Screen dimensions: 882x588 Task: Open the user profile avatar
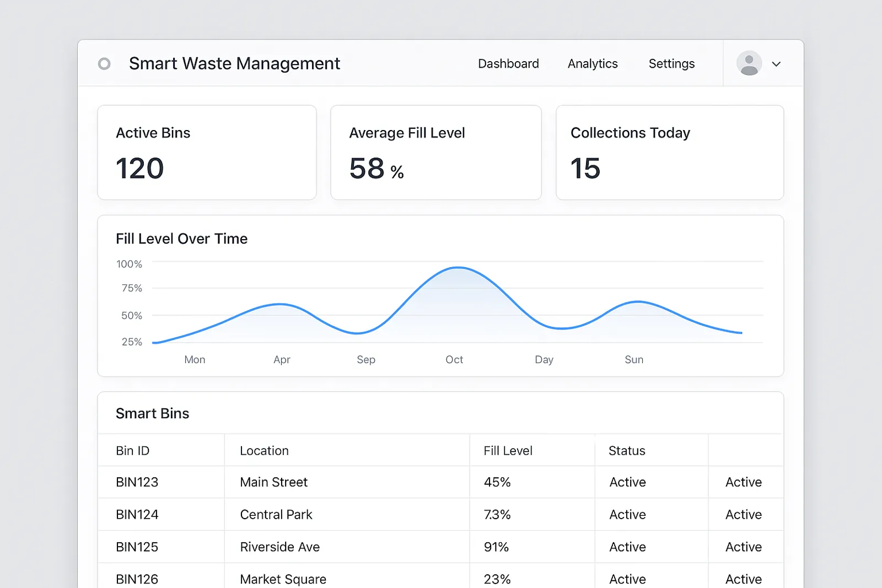tap(749, 63)
